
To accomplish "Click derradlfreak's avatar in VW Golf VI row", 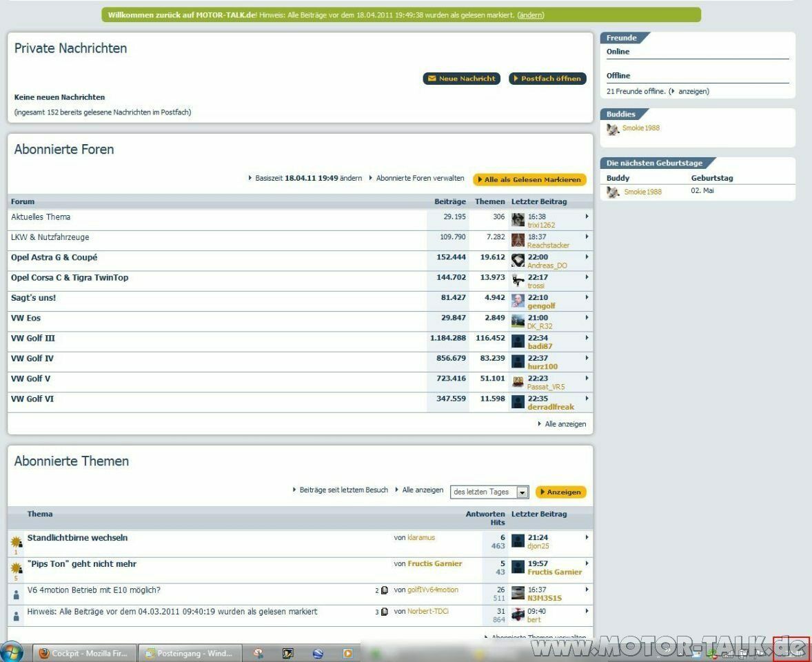I will [518, 402].
